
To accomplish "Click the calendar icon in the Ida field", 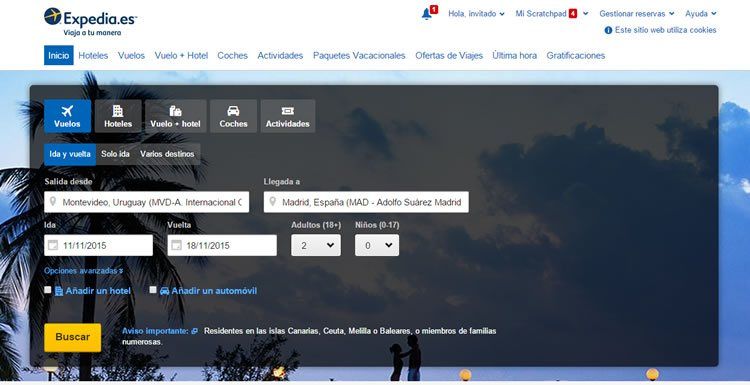I will pyautogui.click(x=53, y=245).
